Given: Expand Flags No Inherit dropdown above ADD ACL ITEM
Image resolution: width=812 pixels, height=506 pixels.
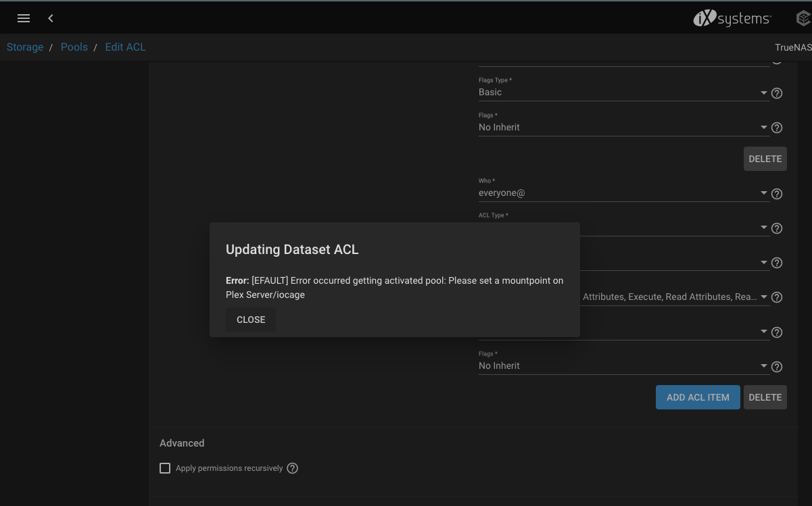Looking at the screenshot, I should point(623,365).
